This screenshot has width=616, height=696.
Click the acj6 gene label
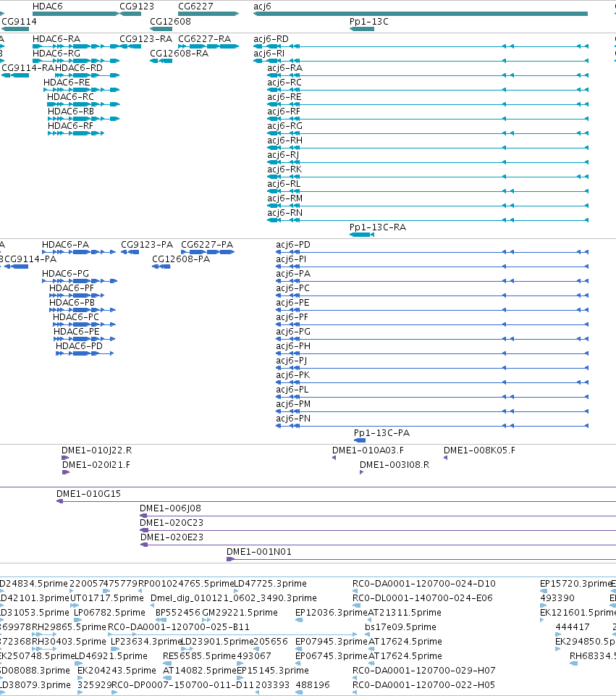click(x=262, y=7)
